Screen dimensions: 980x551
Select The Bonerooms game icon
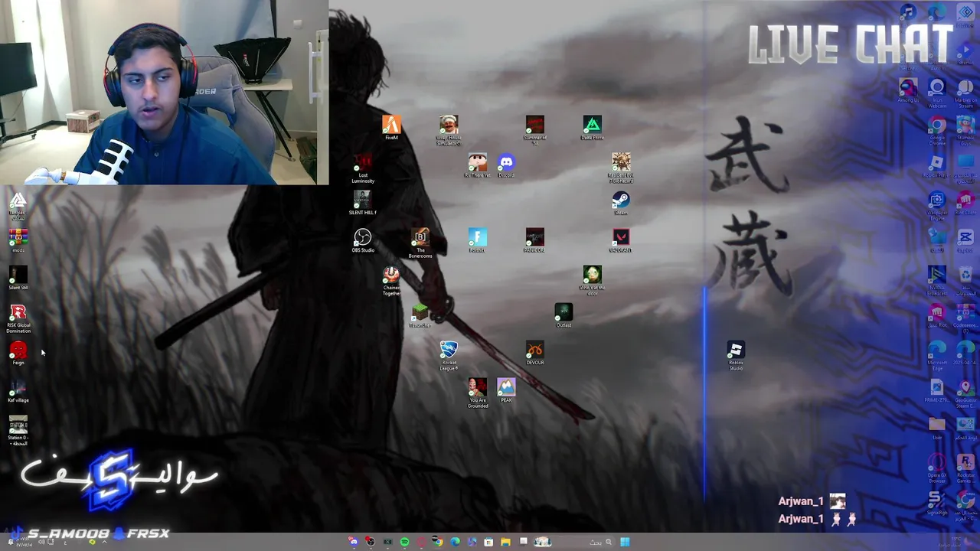pos(420,242)
